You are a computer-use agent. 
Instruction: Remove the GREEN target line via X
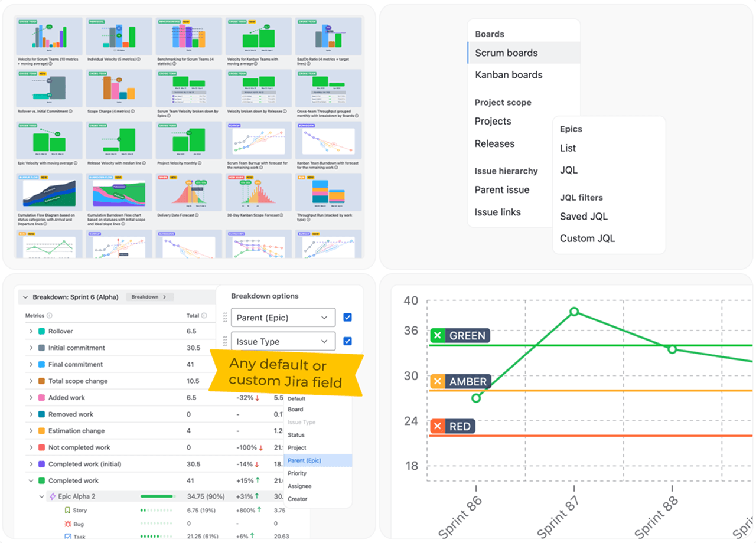[438, 336]
